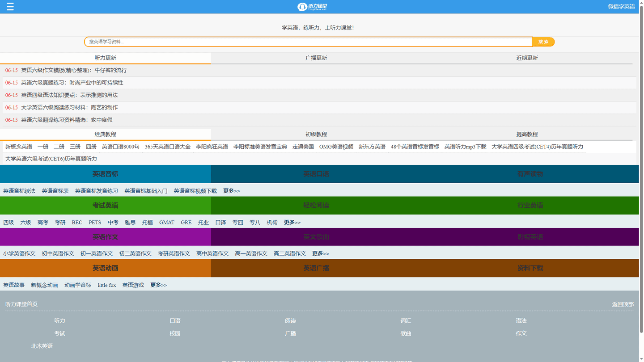The width and height of the screenshot is (644, 362).
Task: Open the 走遍美国 link
Action: (303, 147)
